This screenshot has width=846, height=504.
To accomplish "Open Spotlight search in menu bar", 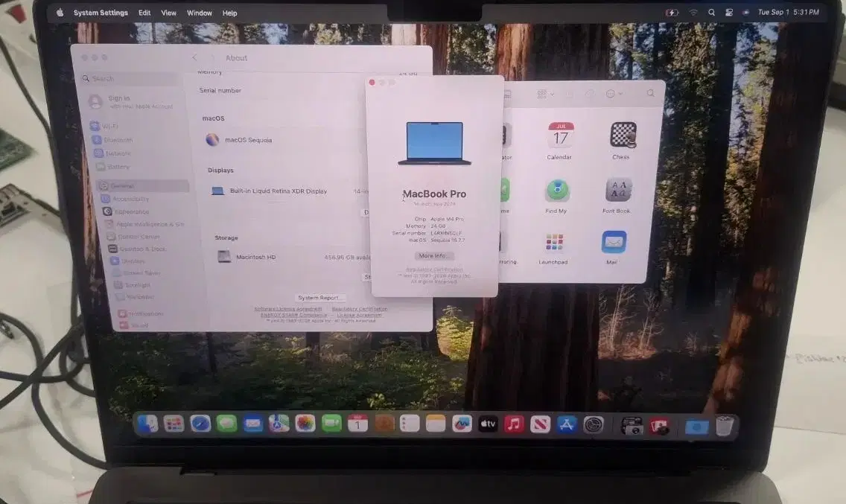I will [x=712, y=12].
